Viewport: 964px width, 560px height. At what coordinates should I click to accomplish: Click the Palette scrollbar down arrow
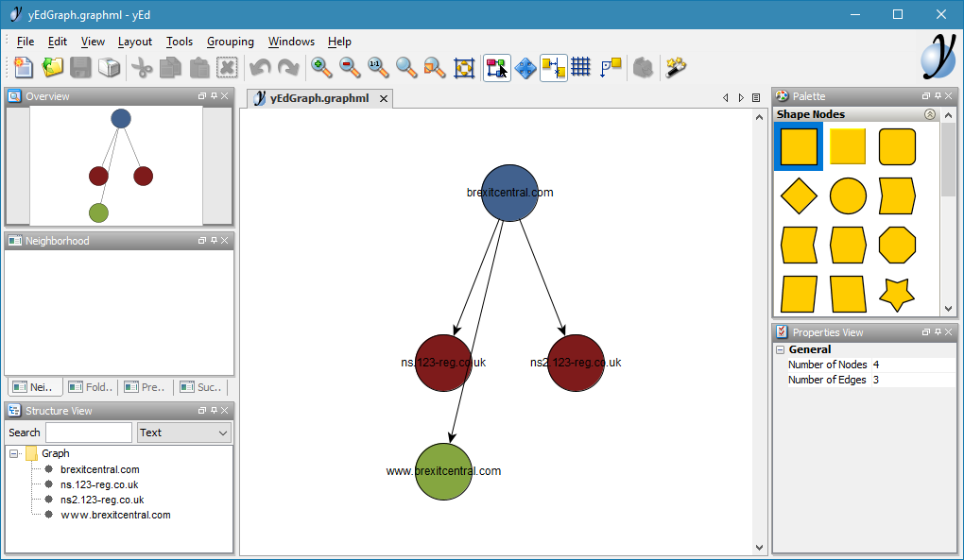point(948,309)
